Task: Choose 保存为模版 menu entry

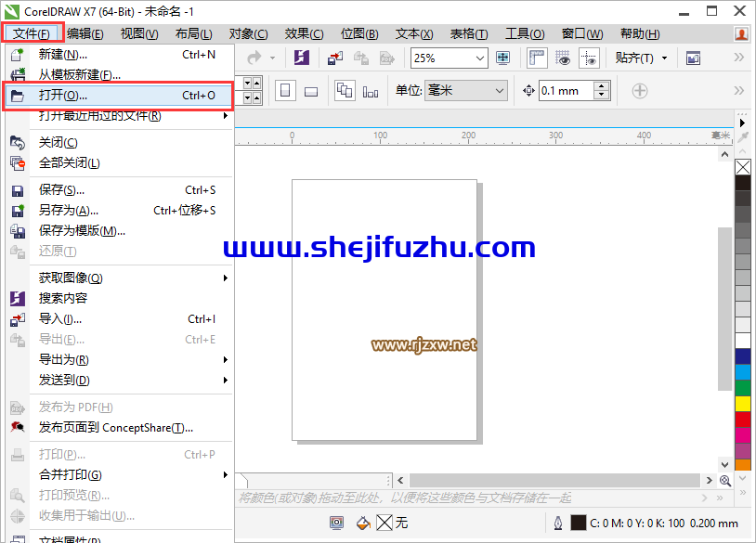Action: (x=120, y=231)
